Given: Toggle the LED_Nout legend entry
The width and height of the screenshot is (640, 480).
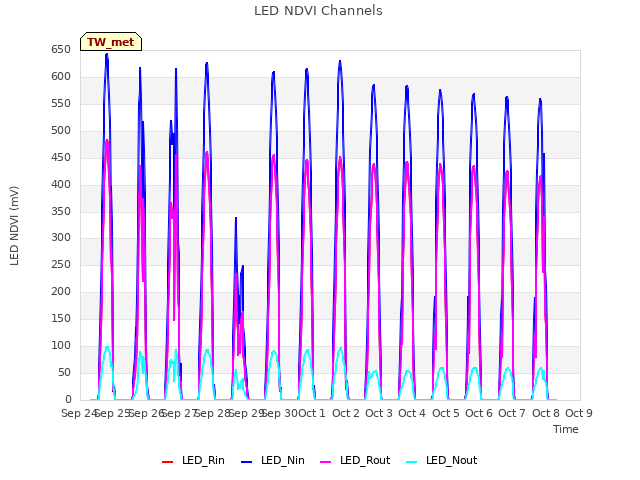Looking at the screenshot, I should click(x=442, y=460).
